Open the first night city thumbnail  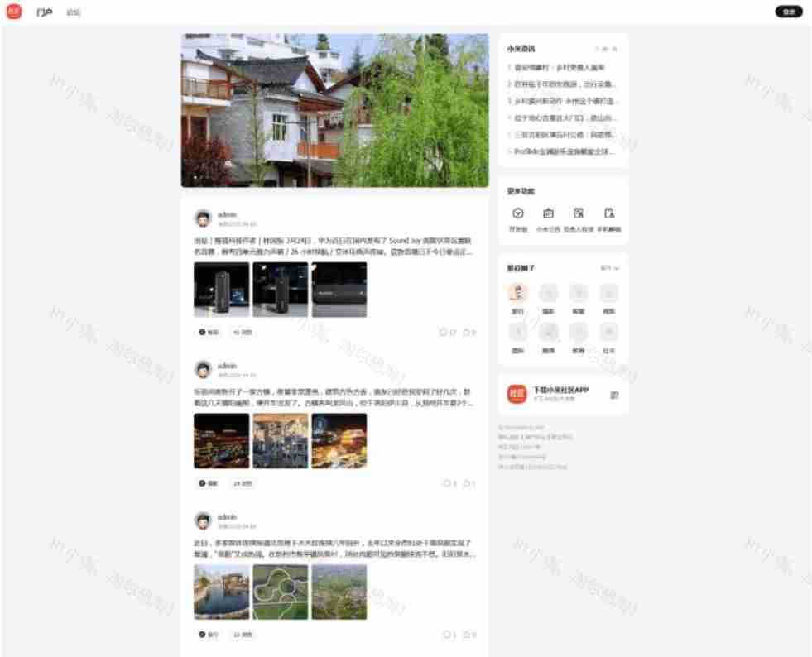[221, 441]
